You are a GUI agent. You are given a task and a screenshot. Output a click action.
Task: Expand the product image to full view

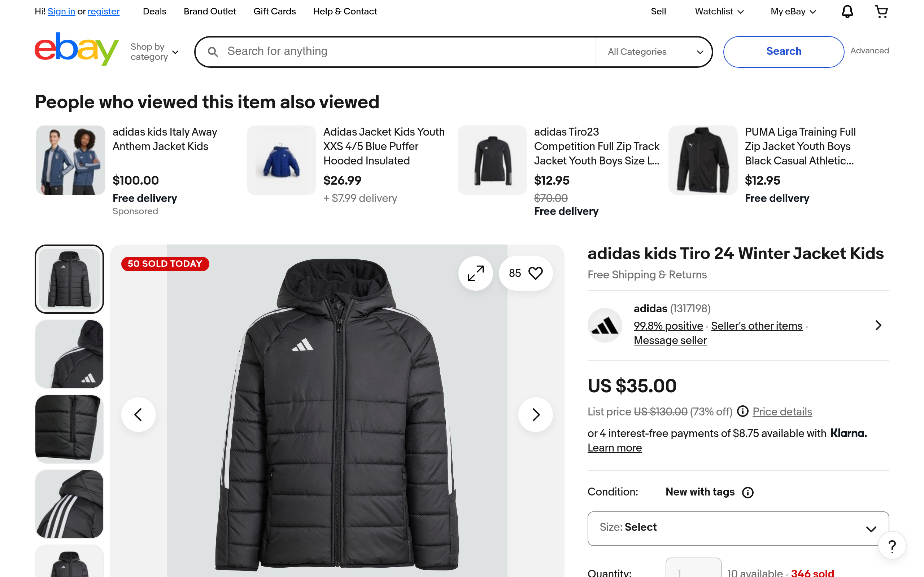(x=475, y=273)
